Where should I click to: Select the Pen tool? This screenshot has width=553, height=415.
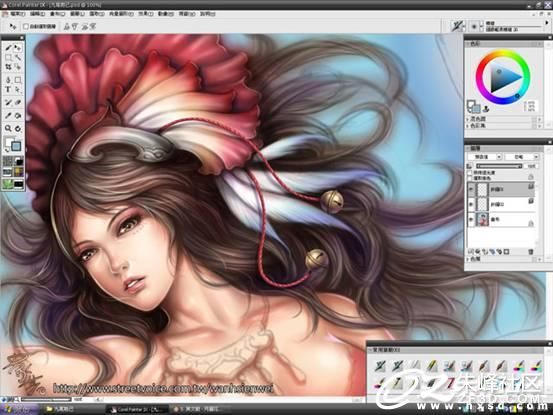(x=8, y=80)
